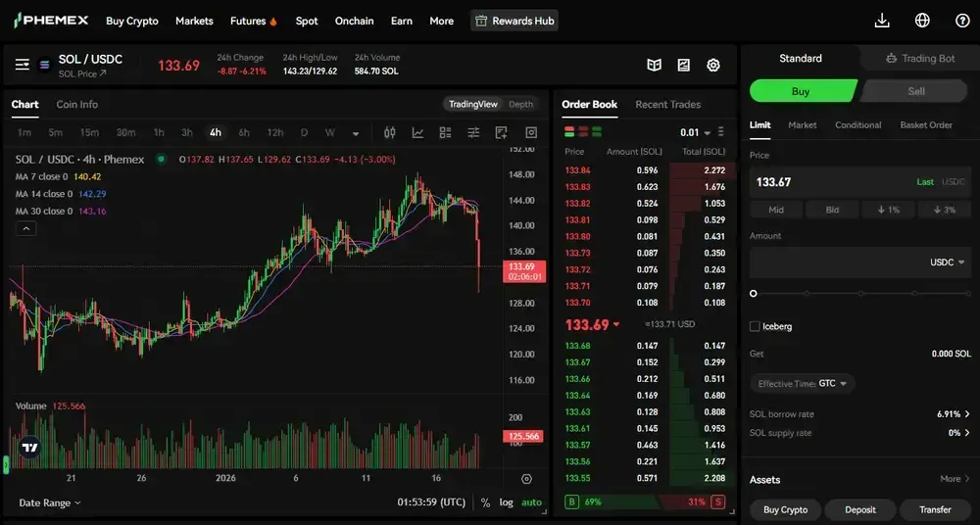
Task: Select the Buy side toggle
Action: click(803, 91)
